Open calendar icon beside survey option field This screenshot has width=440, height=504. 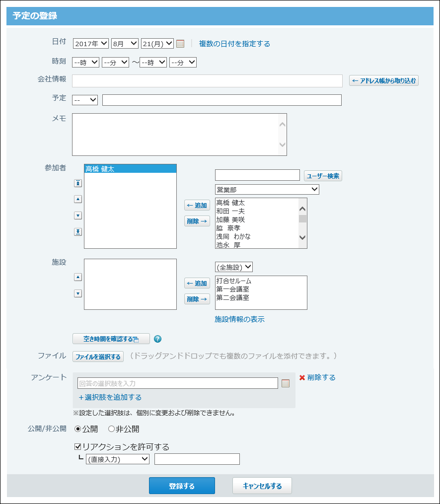click(x=286, y=383)
